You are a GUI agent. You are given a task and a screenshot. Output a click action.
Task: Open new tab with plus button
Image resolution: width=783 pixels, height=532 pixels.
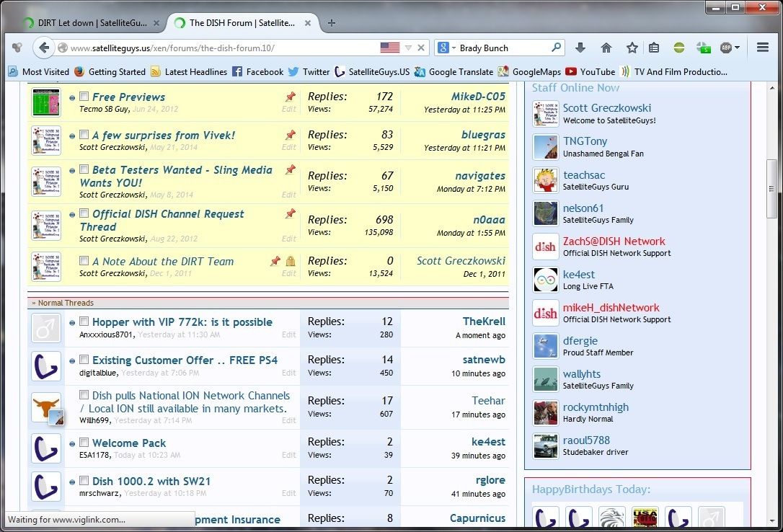(331, 23)
